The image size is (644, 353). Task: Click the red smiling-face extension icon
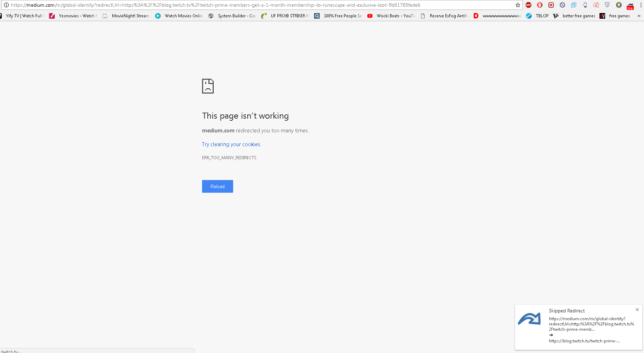point(596,5)
